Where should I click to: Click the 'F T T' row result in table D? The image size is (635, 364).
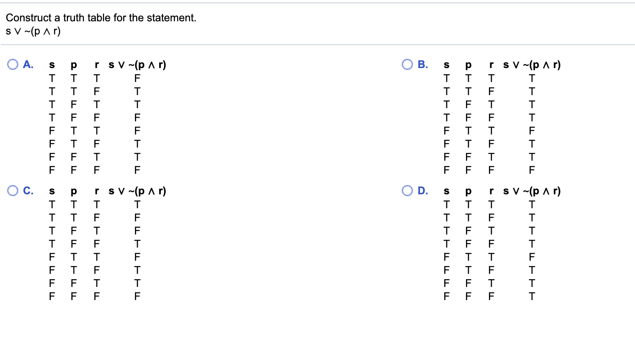click(x=532, y=257)
